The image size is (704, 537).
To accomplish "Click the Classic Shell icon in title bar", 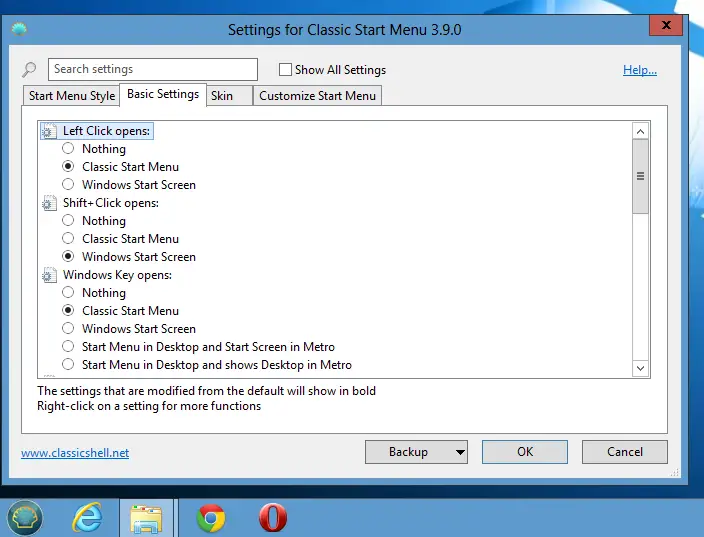I will point(19,30).
